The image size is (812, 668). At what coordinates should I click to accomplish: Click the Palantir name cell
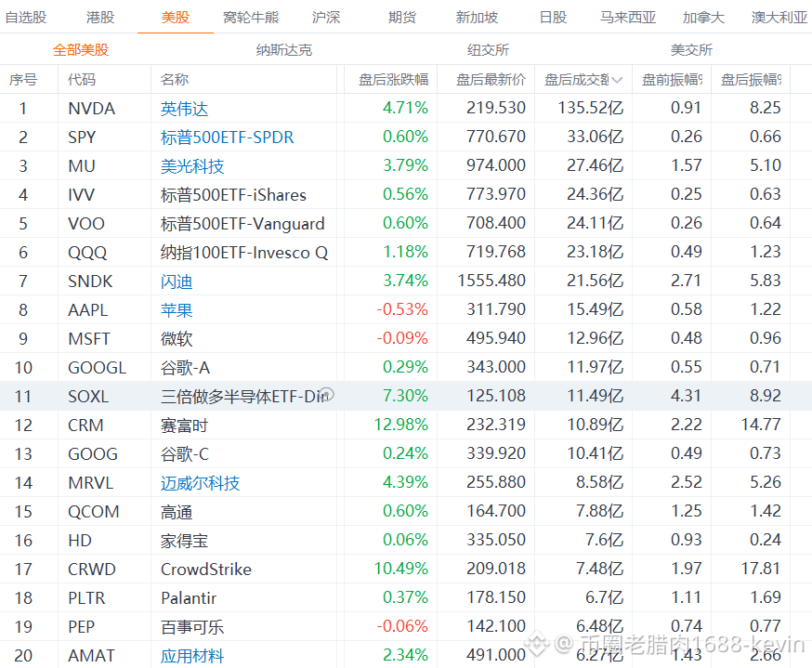click(x=189, y=598)
